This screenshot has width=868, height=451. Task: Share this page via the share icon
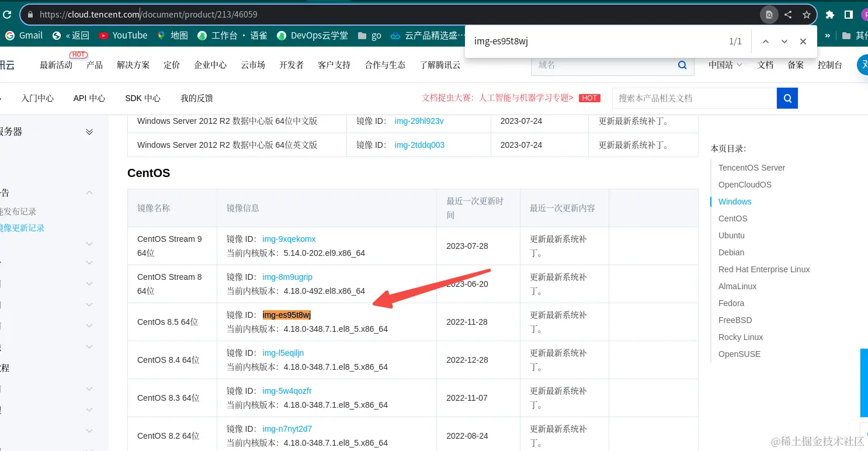(788, 15)
